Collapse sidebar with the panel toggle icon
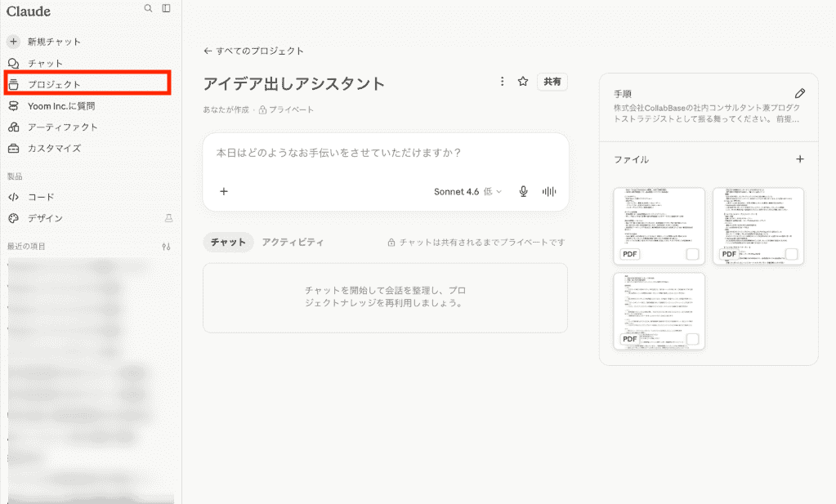Screen dimensions: 836x504 point(167,8)
